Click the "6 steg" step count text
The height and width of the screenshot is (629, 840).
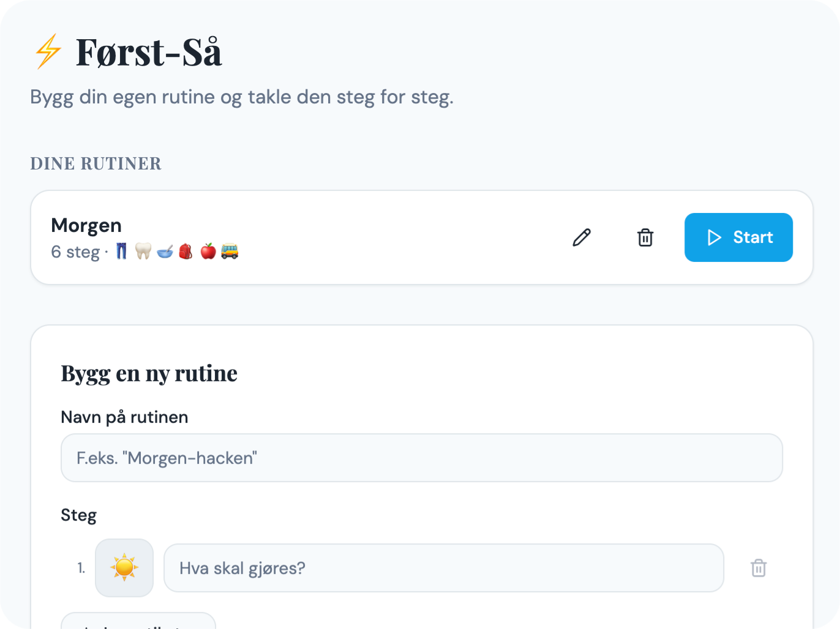click(x=75, y=252)
